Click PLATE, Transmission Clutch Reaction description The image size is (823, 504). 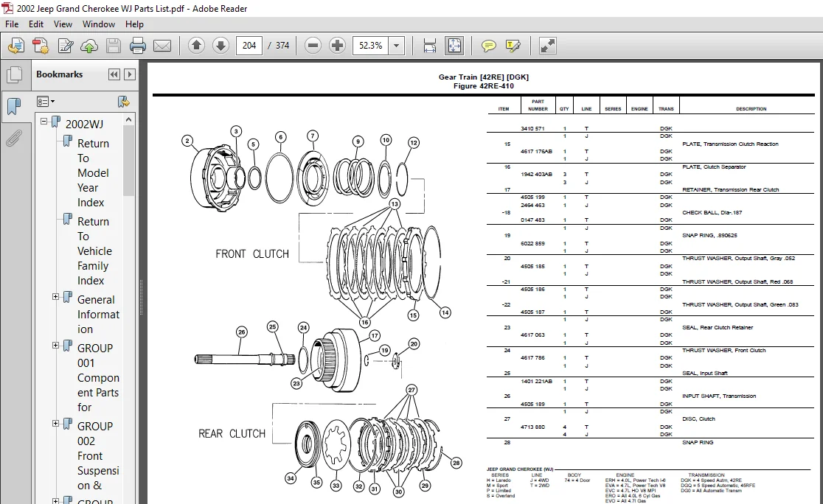point(730,144)
